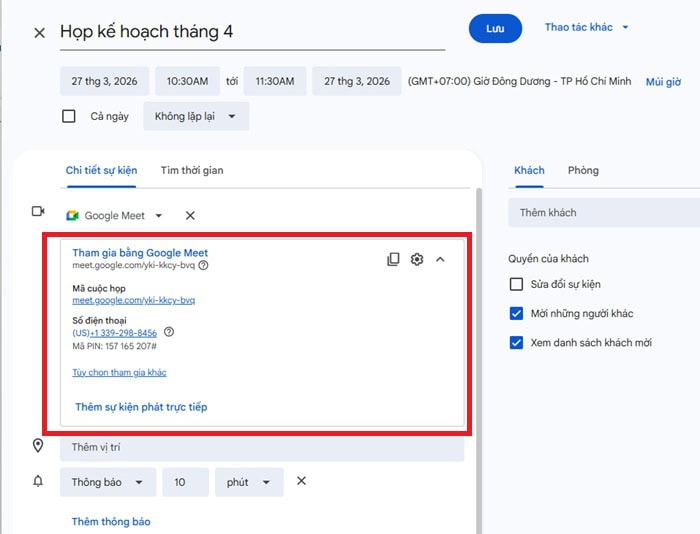Viewport: 700px width, 534px height.
Task: Enable the Cả ngày checkbox
Action: tap(69, 116)
